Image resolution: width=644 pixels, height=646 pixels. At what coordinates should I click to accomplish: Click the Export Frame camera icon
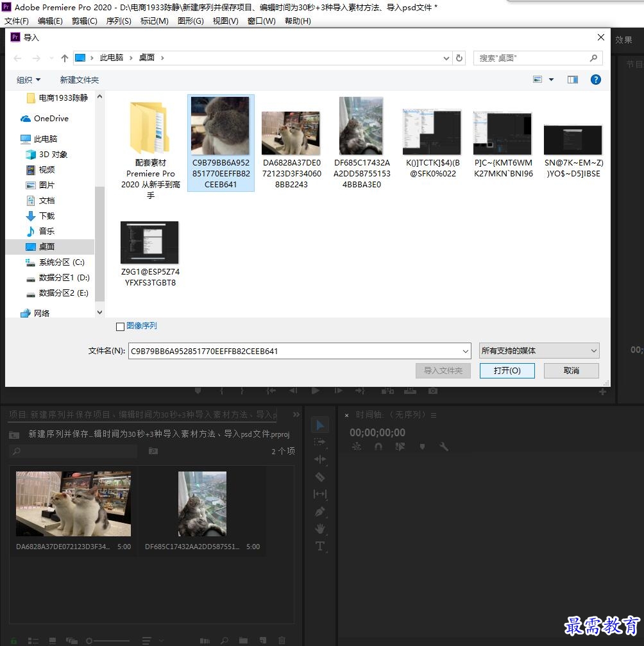(432, 391)
